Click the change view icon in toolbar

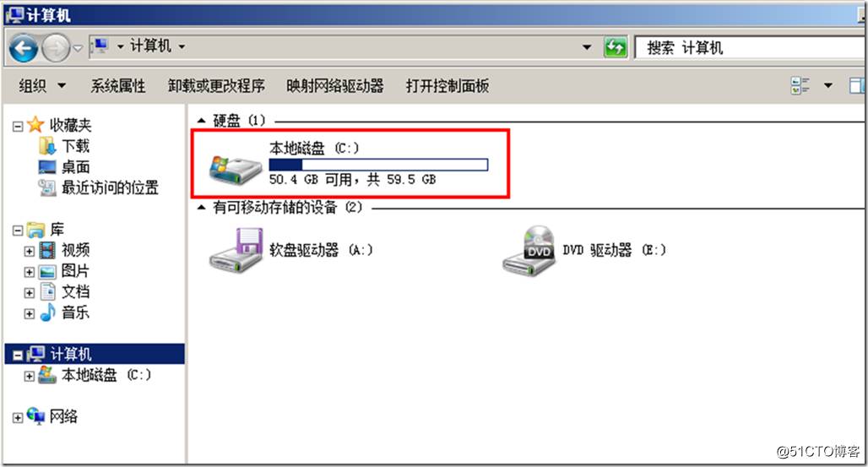[800, 86]
